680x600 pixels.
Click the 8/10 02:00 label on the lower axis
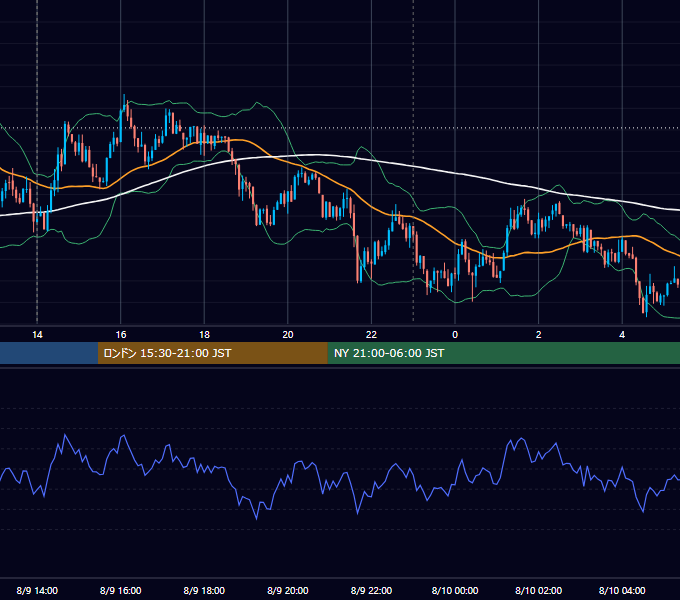click(539, 590)
